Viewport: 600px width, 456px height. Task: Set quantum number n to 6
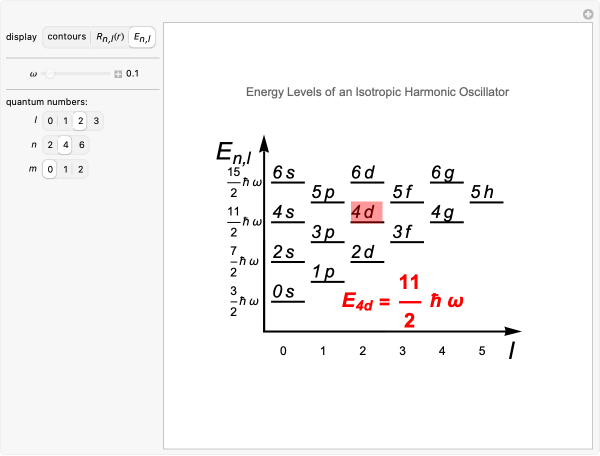point(81,145)
